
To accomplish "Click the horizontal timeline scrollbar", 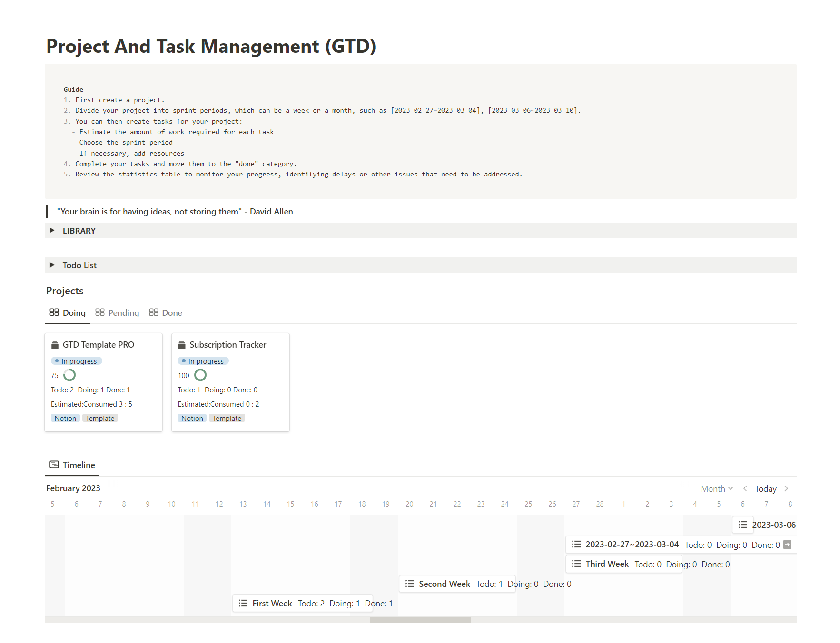I will tap(421, 619).
